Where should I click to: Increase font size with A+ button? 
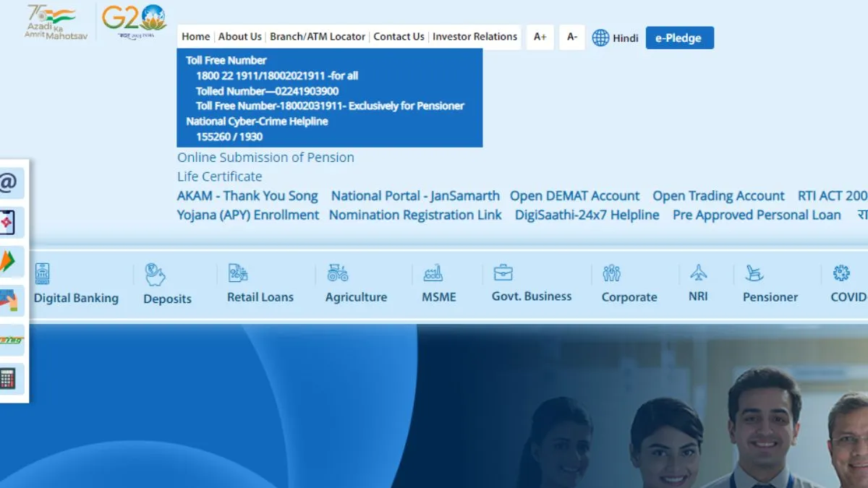click(540, 37)
